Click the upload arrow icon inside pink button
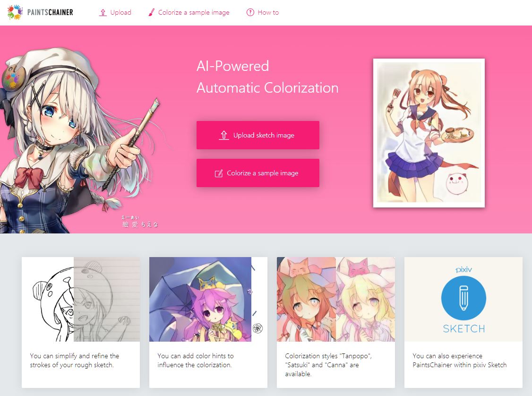The image size is (532, 396). pyautogui.click(x=223, y=135)
